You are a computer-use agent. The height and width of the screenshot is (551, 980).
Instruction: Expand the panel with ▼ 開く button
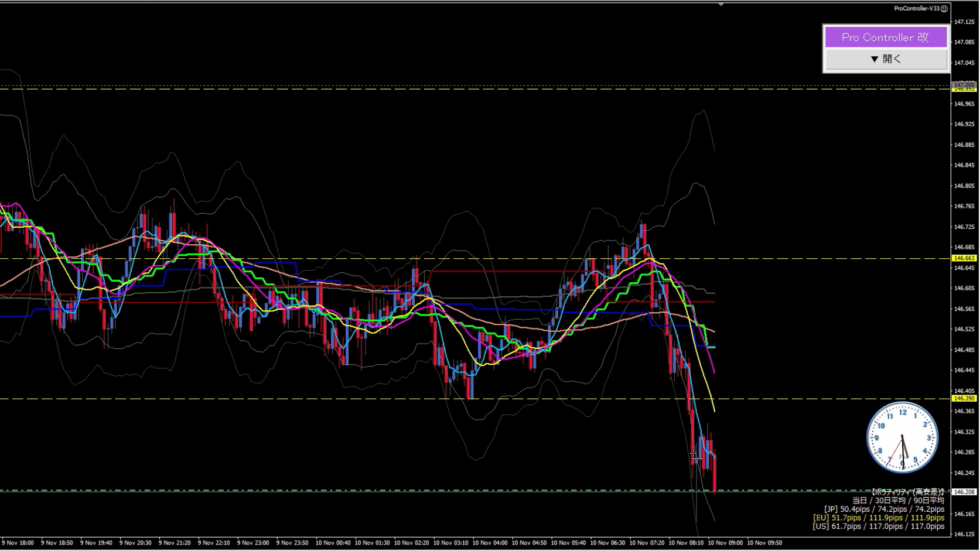point(885,59)
